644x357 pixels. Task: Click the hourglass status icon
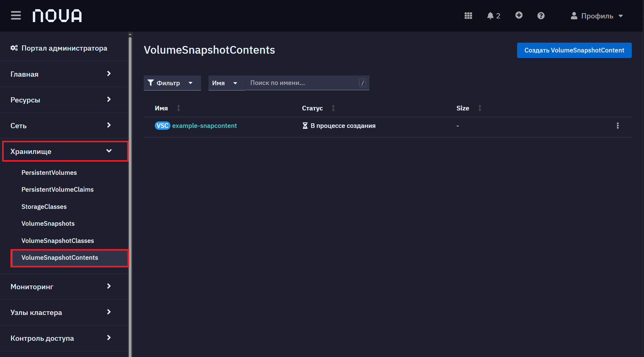pyautogui.click(x=305, y=126)
